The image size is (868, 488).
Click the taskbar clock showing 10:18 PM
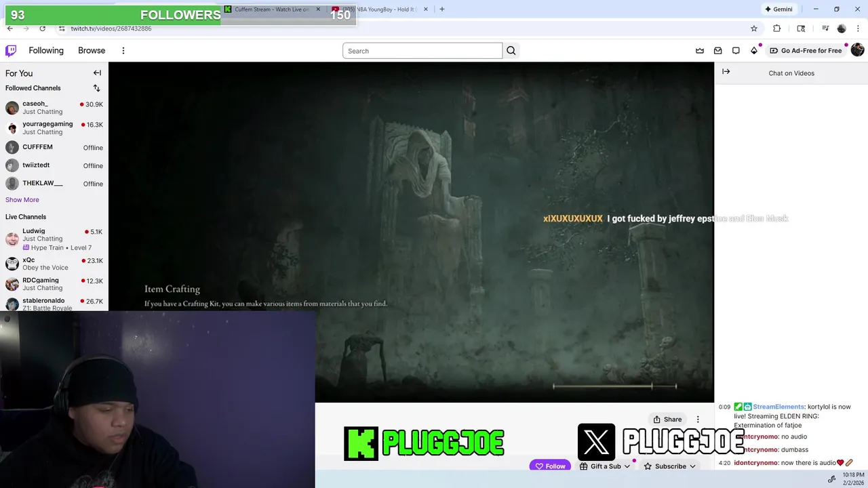tap(853, 479)
